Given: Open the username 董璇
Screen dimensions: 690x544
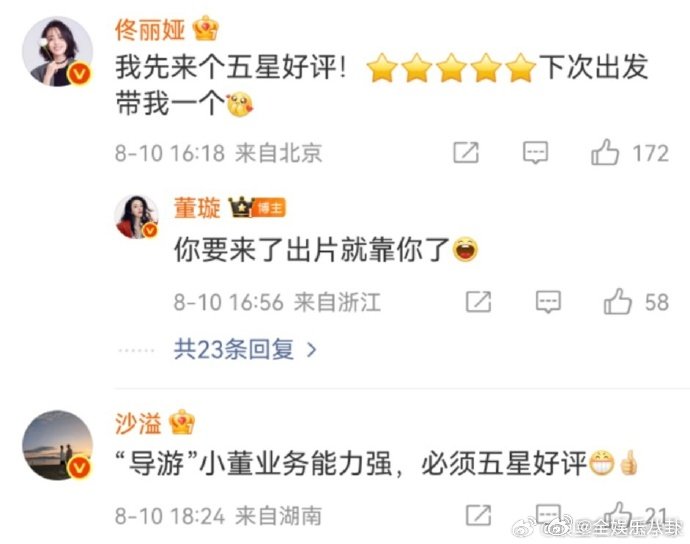Looking at the screenshot, I should (x=197, y=208).
